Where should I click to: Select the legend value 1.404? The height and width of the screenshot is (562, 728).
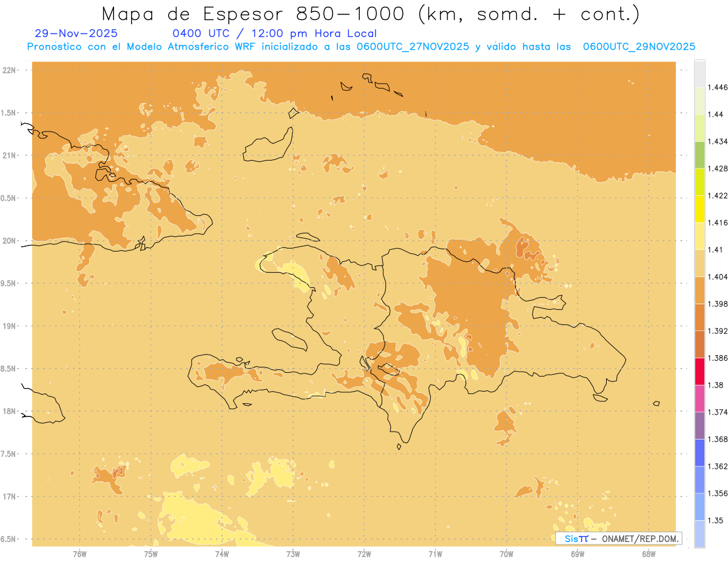718,276
